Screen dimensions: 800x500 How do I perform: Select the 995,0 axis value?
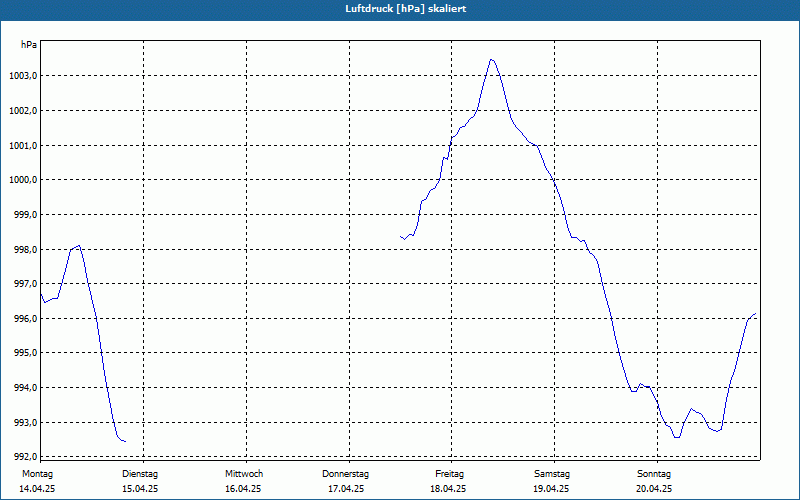point(25,353)
